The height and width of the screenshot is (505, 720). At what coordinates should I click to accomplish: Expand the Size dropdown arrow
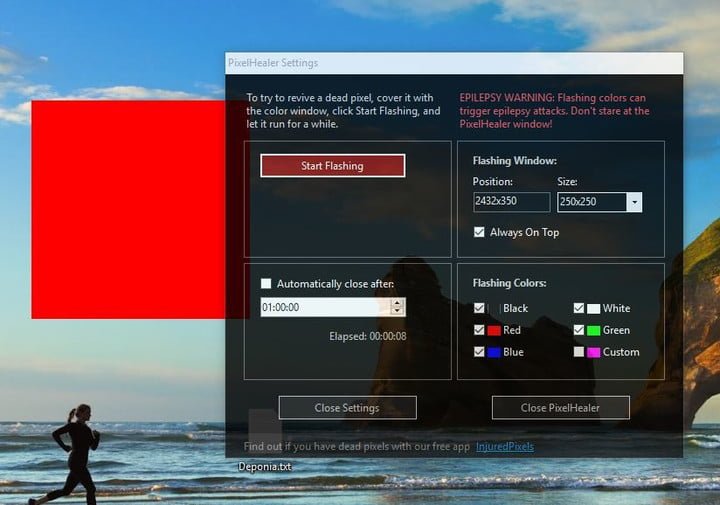[x=633, y=202]
